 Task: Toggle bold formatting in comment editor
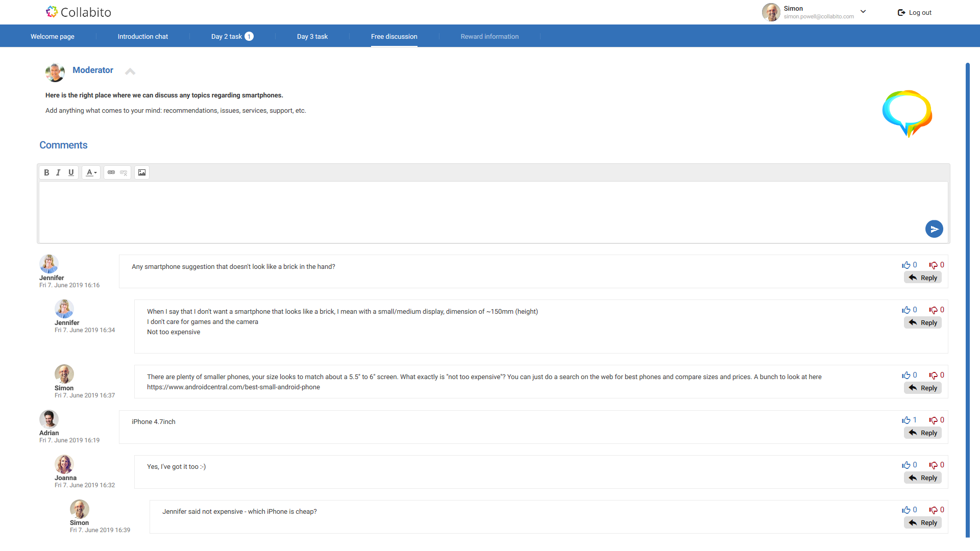46,172
